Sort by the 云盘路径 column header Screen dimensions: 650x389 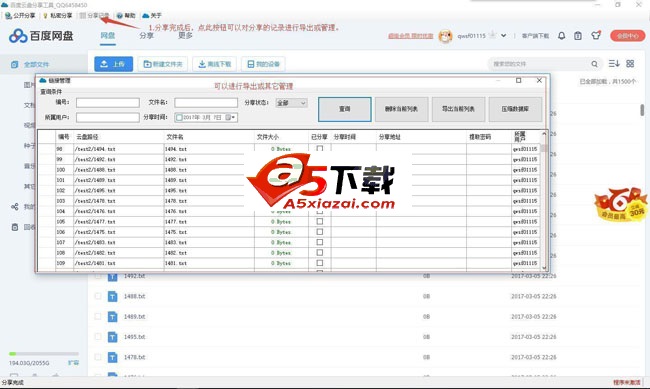click(x=119, y=137)
